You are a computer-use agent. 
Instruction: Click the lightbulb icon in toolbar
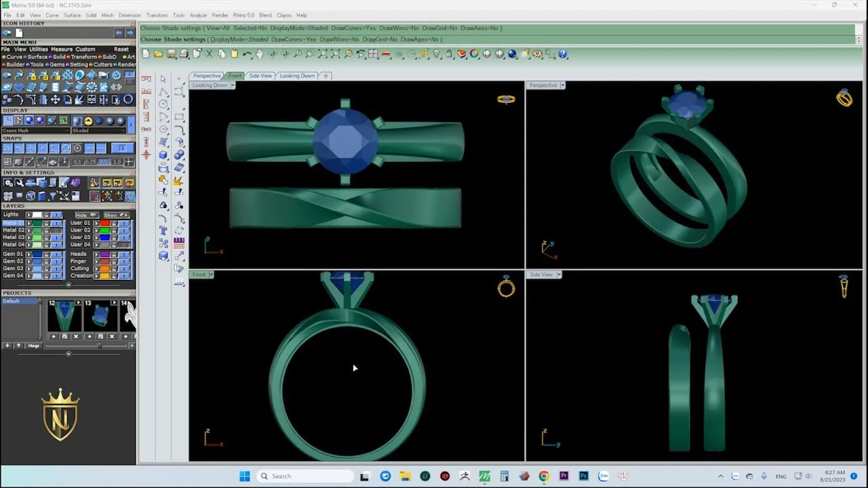pyautogui.click(x=436, y=54)
